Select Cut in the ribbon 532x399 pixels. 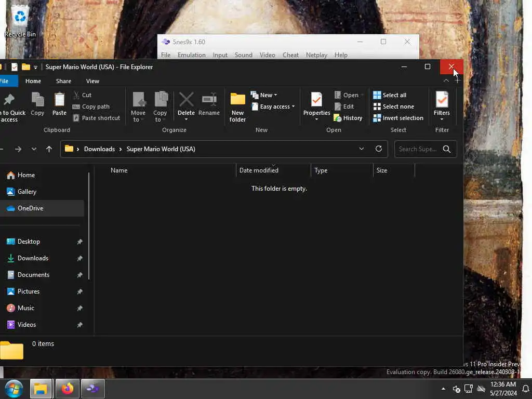click(x=83, y=95)
